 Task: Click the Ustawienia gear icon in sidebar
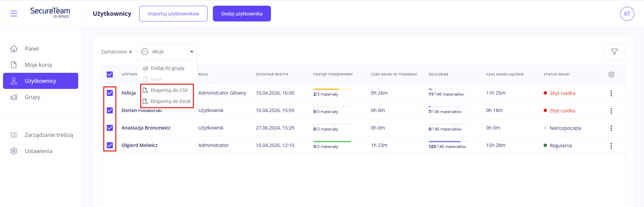14,151
